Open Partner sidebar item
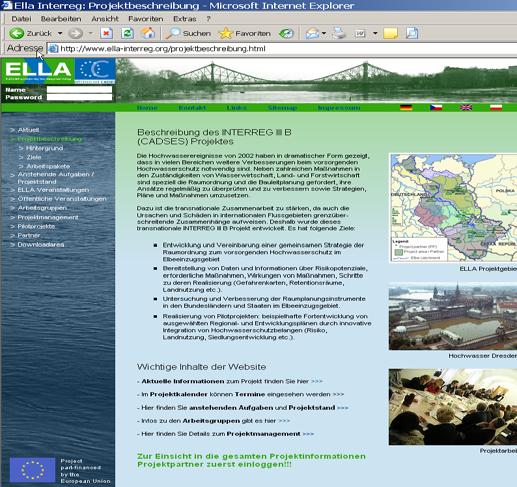The width and height of the screenshot is (517, 487). click(x=29, y=235)
